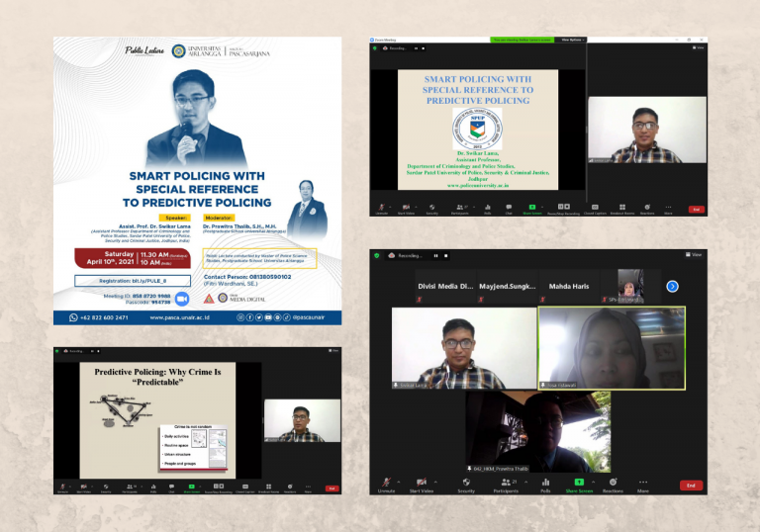Click End button in the gallery-view meeting

[x=691, y=485]
